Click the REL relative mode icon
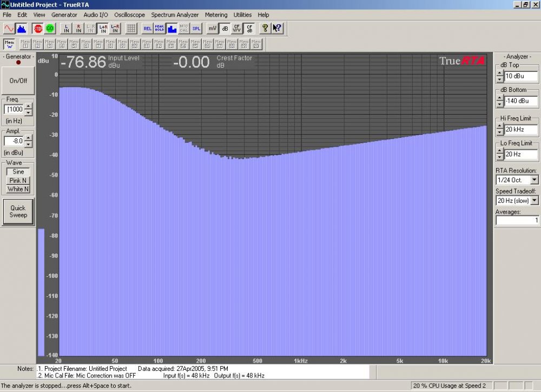The image size is (541, 392). click(147, 28)
